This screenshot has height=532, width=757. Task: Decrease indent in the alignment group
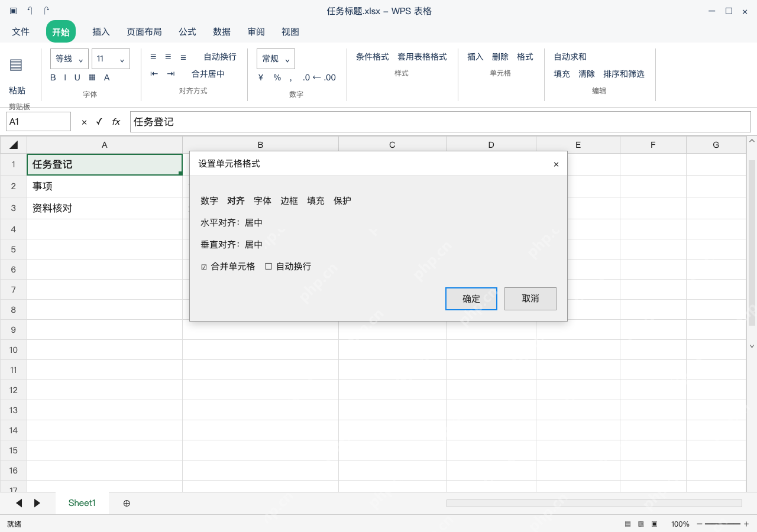[154, 74]
